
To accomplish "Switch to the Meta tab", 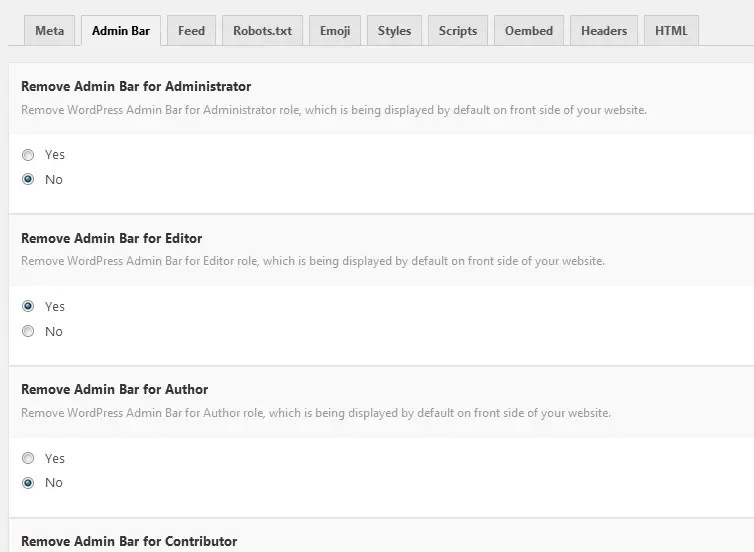I will tap(50, 31).
